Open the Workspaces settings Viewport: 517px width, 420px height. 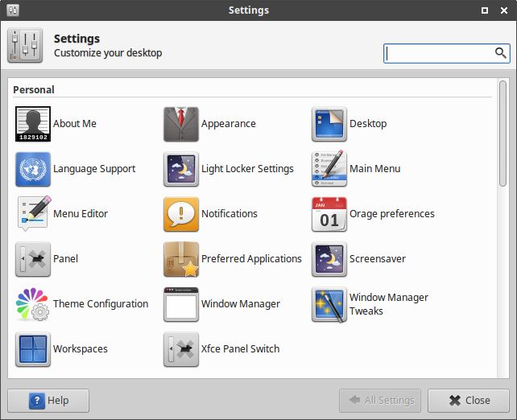point(33,349)
